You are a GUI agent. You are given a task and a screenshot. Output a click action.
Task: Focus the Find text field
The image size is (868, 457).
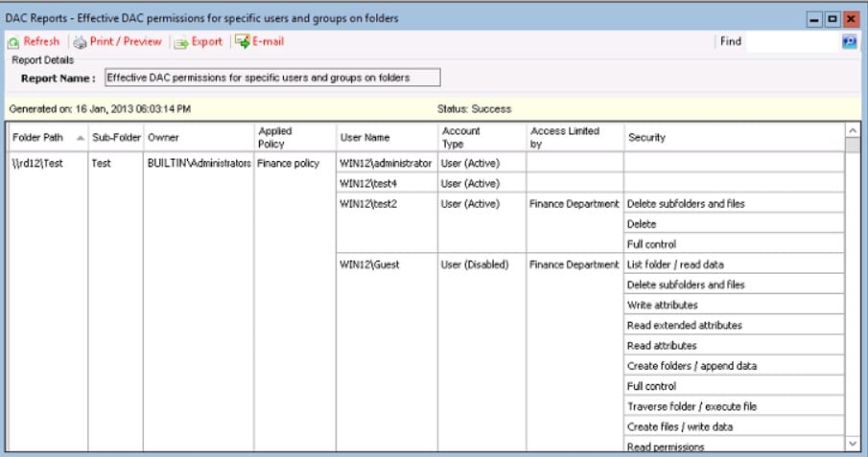click(793, 41)
